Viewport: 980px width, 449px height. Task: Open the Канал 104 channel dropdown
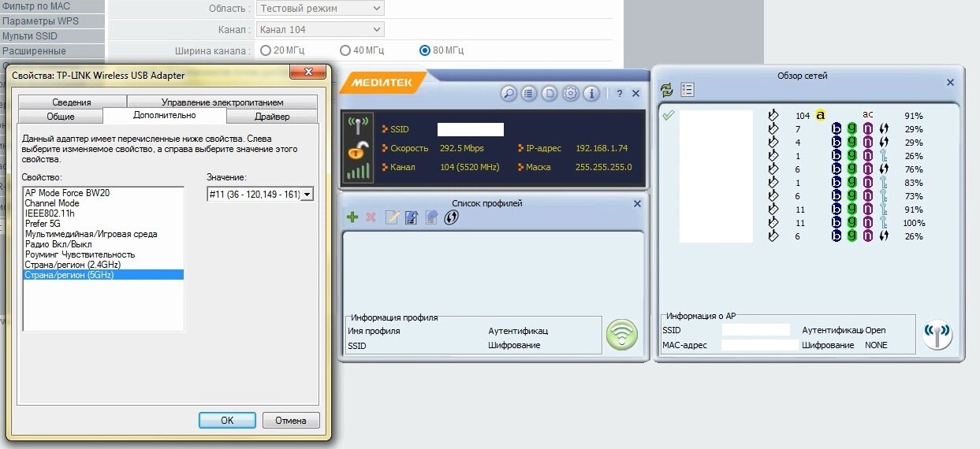320,30
